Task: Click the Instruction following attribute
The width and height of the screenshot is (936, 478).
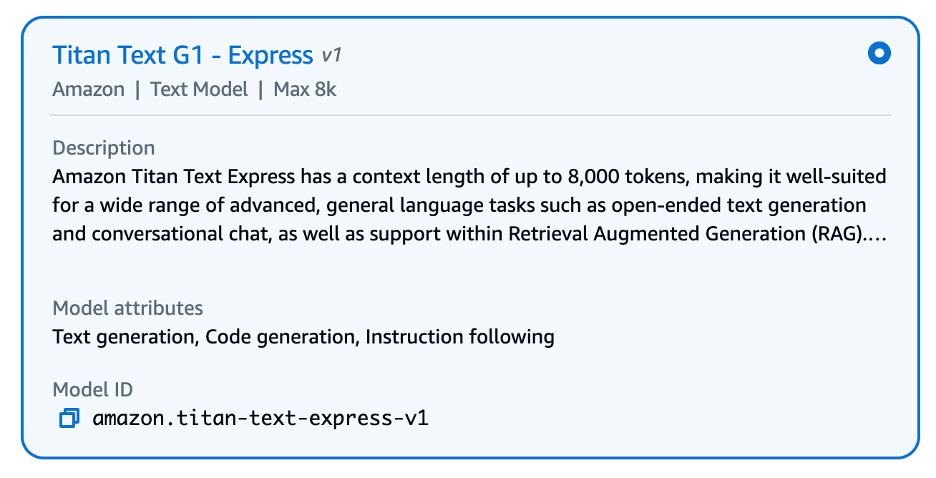Action: (459, 336)
